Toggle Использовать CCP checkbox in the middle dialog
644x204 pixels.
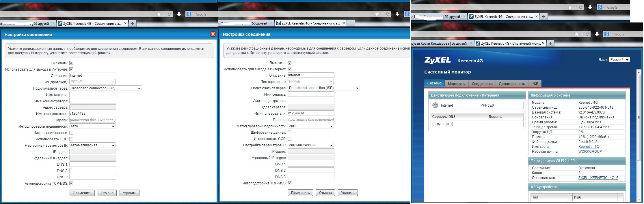tap(290, 139)
